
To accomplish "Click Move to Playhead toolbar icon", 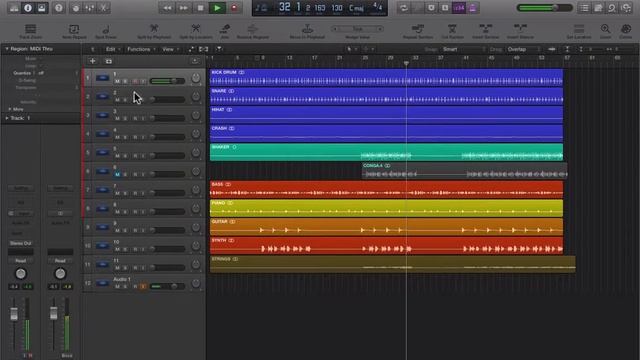I will (x=307, y=28).
